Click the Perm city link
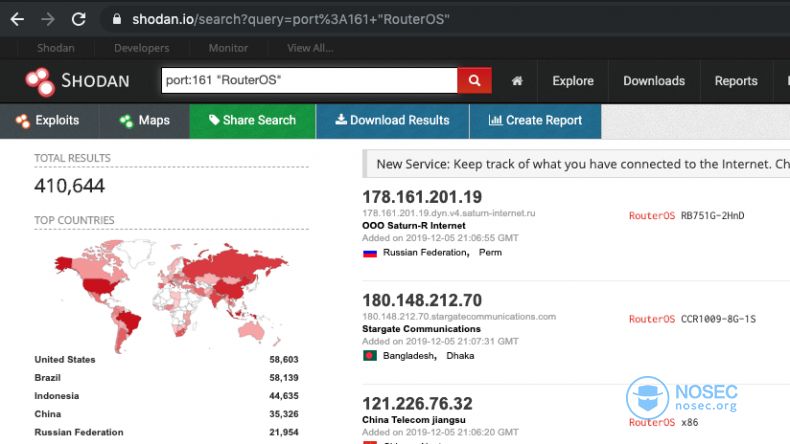 [x=490, y=252]
